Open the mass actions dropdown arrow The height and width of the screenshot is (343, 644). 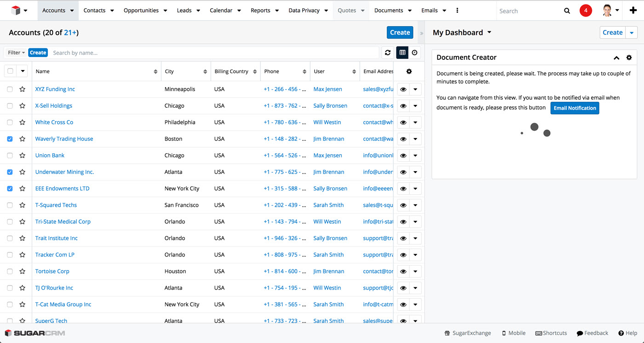coord(22,71)
